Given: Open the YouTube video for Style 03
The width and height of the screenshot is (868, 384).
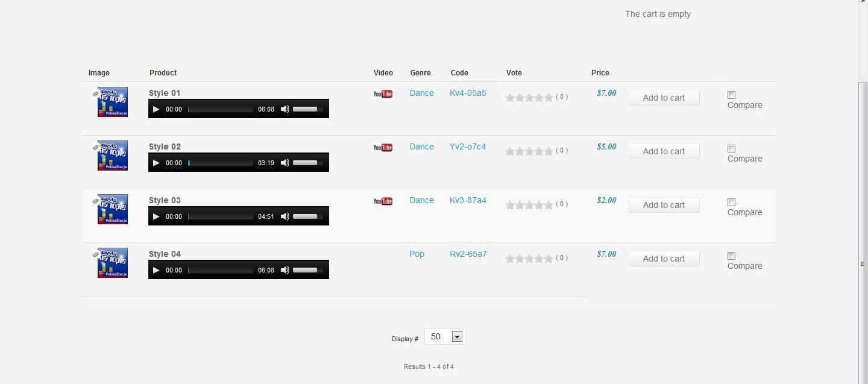Looking at the screenshot, I should coord(383,201).
